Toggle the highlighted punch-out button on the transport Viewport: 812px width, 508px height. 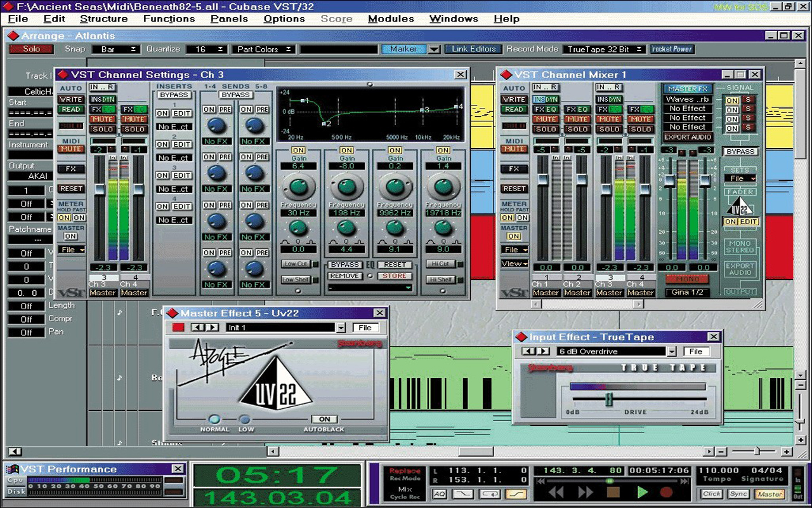[515, 493]
